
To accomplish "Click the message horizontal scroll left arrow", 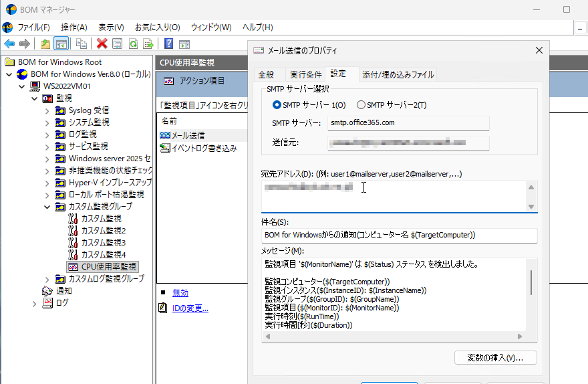I will click(x=268, y=337).
